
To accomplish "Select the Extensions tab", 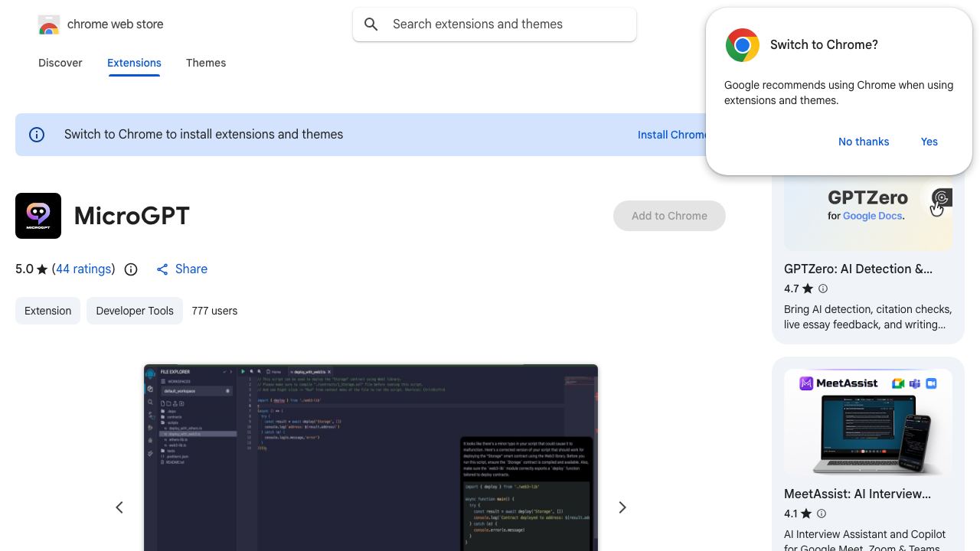I will click(134, 63).
